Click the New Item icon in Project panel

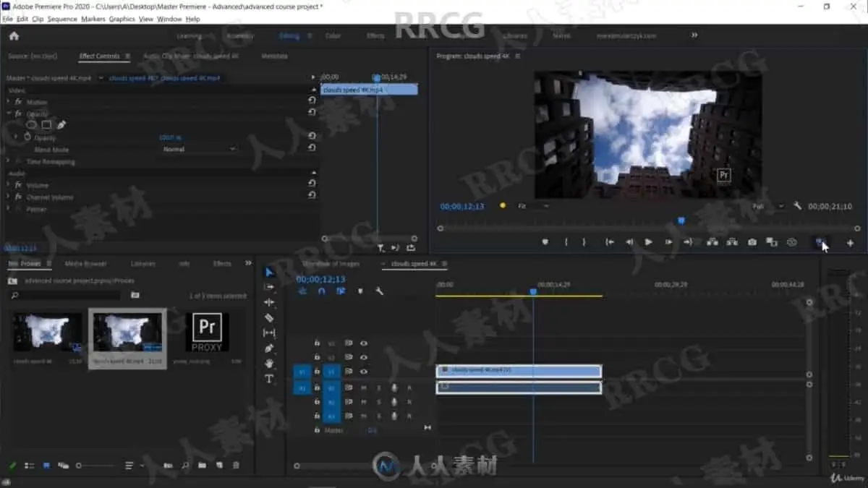tap(219, 466)
